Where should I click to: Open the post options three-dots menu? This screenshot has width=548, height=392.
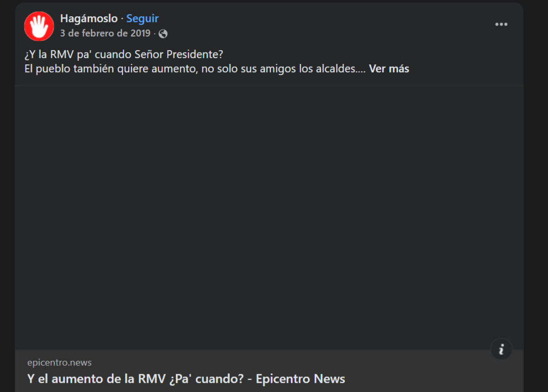tap(501, 24)
